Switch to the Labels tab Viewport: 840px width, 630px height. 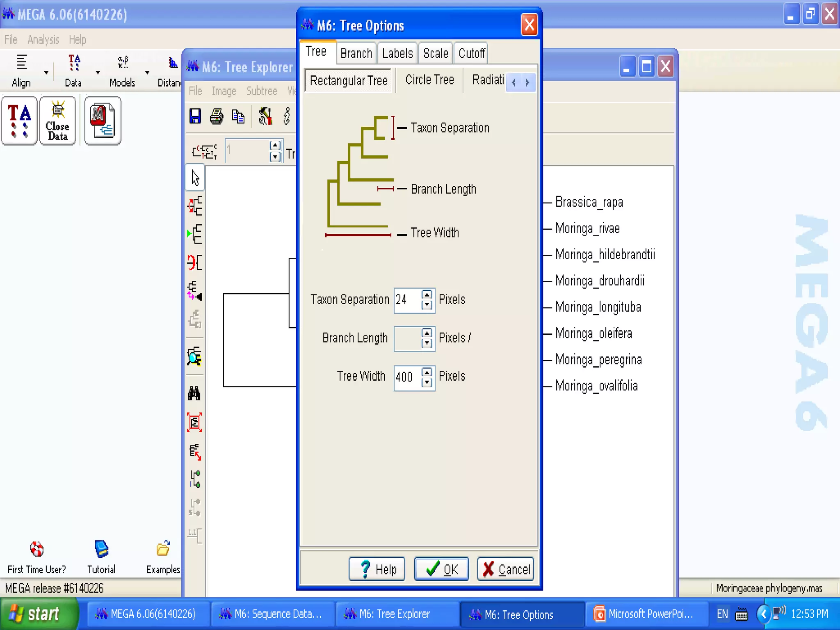tap(397, 53)
